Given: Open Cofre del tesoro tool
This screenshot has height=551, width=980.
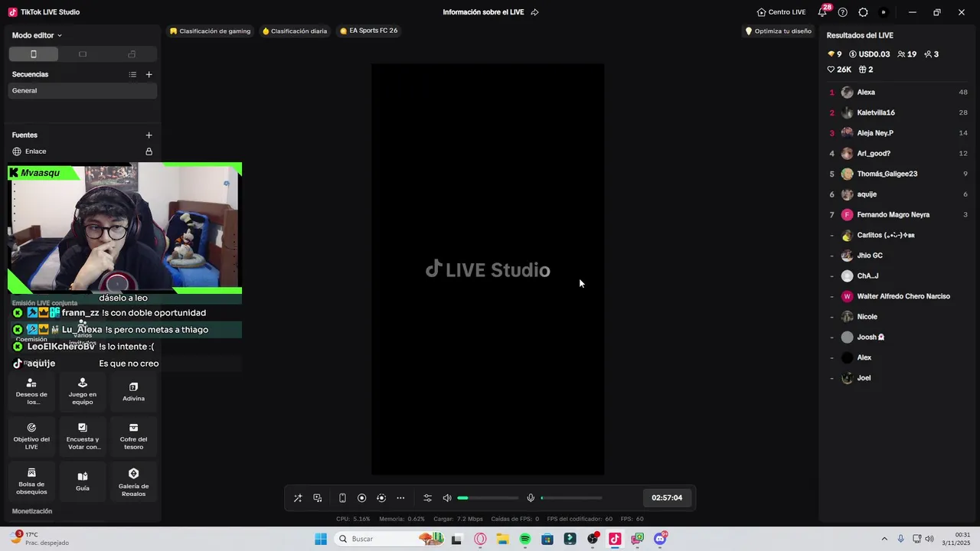Looking at the screenshot, I should point(133,436).
